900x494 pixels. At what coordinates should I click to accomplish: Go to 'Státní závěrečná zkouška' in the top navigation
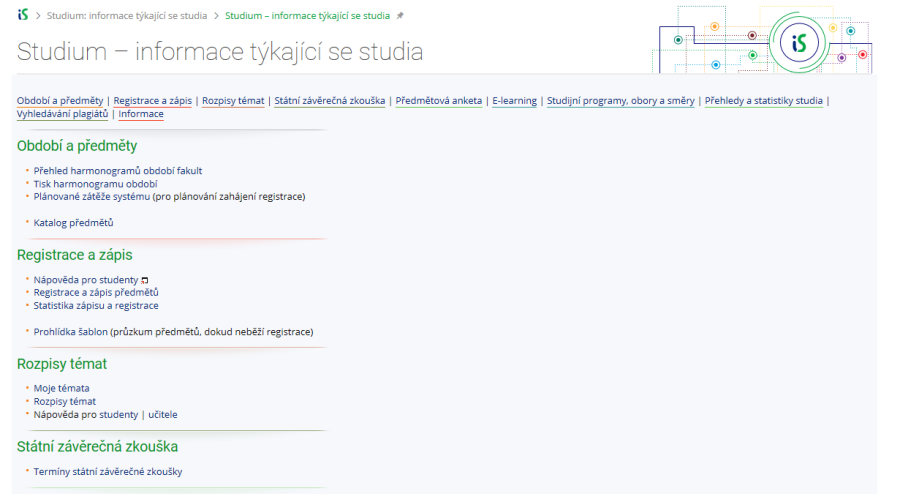[x=329, y=101]
